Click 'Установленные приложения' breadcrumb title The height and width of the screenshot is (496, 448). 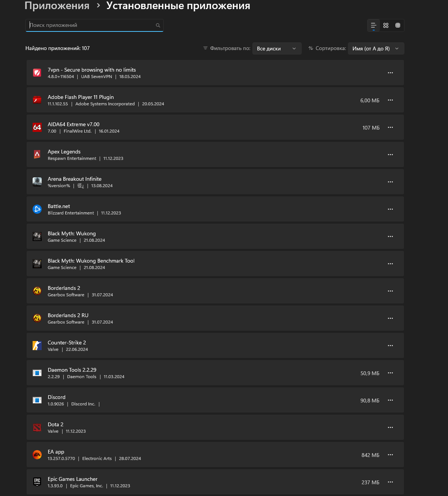pyautogui.click(x=178, y=6)
